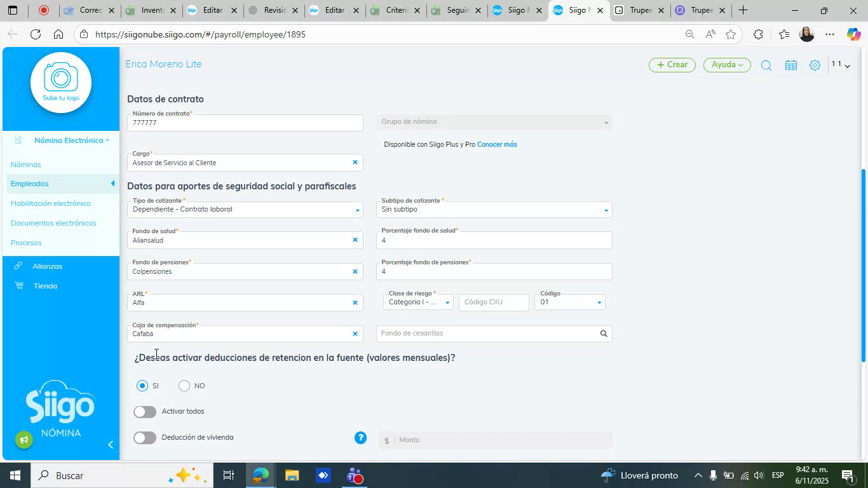The height and width of the screenshot is (488, 868).
Task: Add this page to favorites star icon
Action: point(731,34)
